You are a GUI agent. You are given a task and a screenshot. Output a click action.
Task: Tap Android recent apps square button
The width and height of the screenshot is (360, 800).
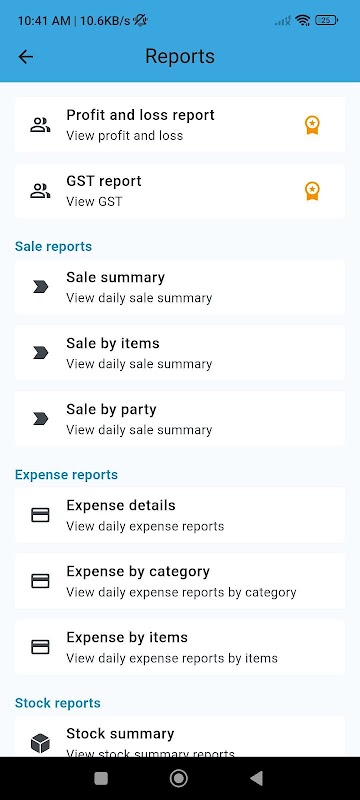[x=101, y=778]
